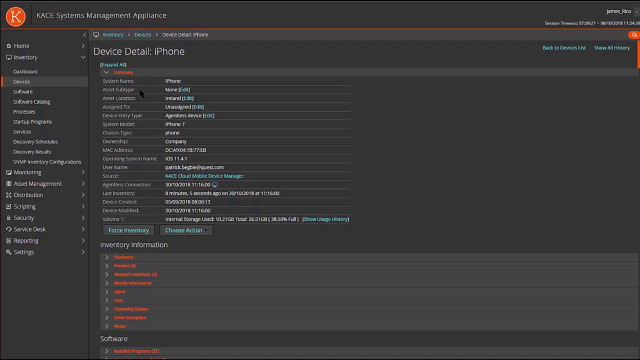Click the Agentless Connection monitor icon
The width and height of the screenshot is (640, 360).
[215, 185]
